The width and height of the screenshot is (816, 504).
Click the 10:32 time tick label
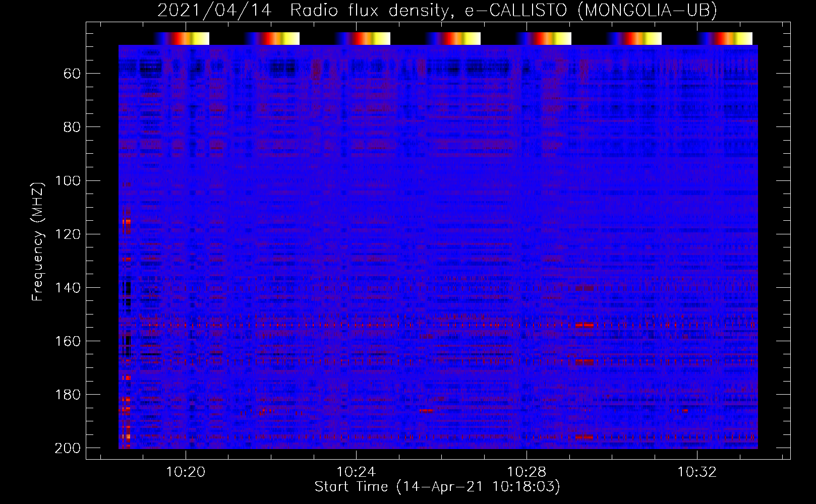point(697,472)
